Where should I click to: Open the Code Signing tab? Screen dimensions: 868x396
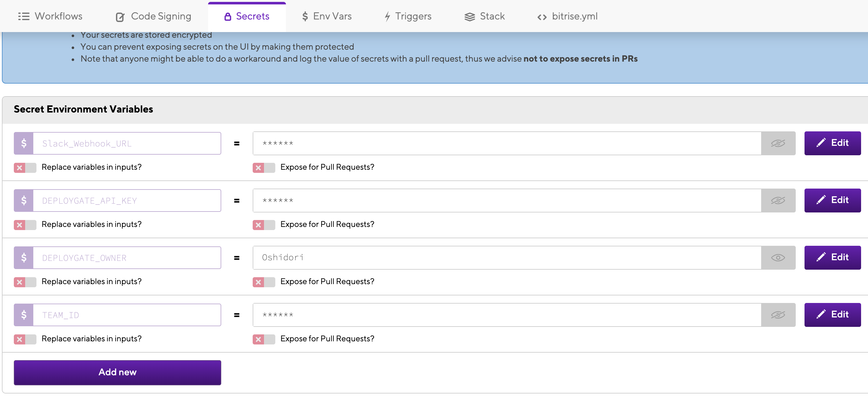(153, 16)
